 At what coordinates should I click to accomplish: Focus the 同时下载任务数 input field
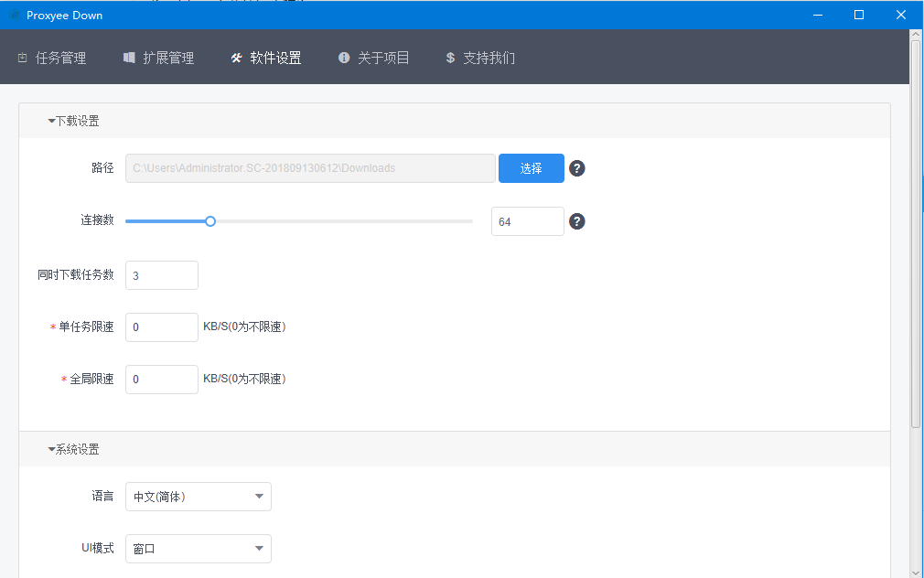pyautogui.click(x=161, y=275)
